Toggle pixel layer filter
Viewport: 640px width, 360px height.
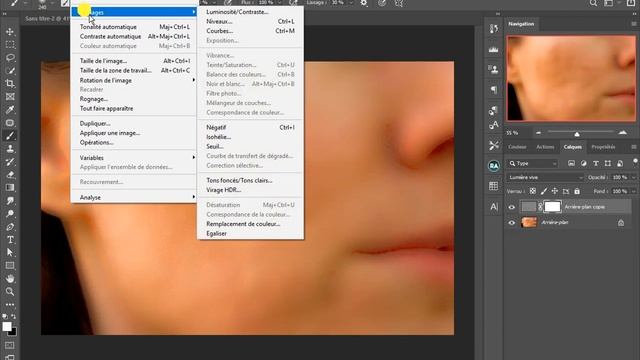571,163
